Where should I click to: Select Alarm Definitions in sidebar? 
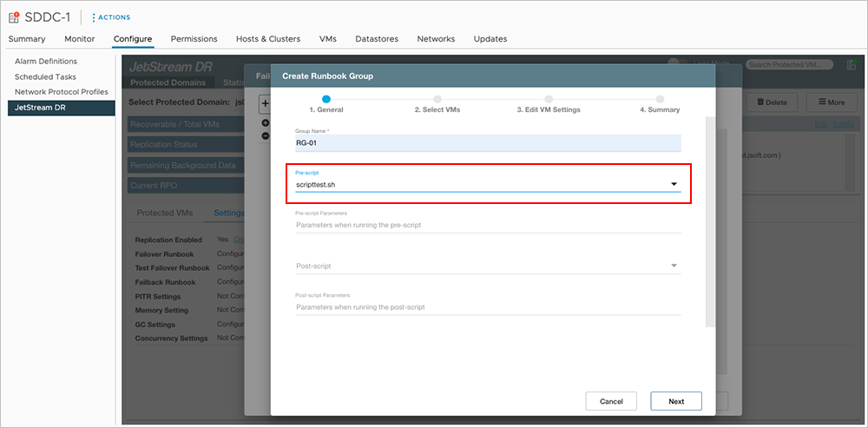(46, 62)
